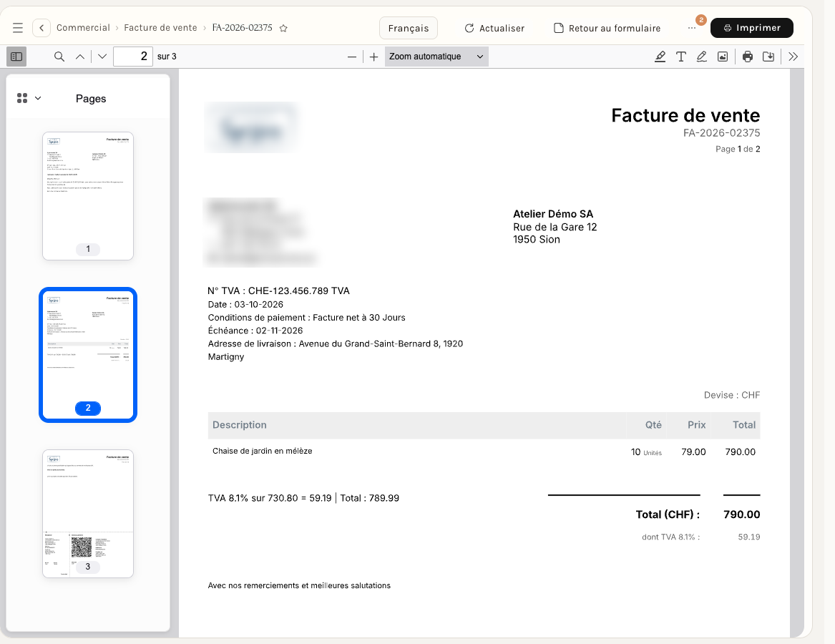The image size is (835, 644).
Task: Click the 59.19 TVA amount
Action: pyautogui.click(x=748, y=537)
